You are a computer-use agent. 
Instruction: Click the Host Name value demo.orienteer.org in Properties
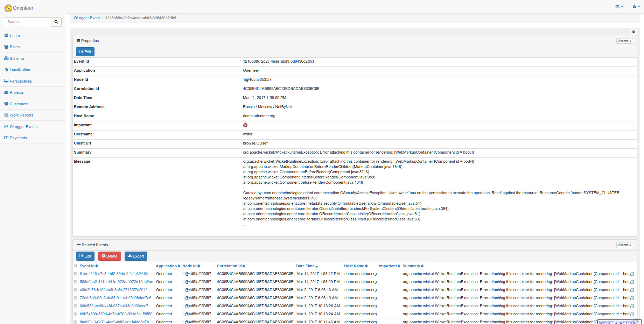coord(259,116)
